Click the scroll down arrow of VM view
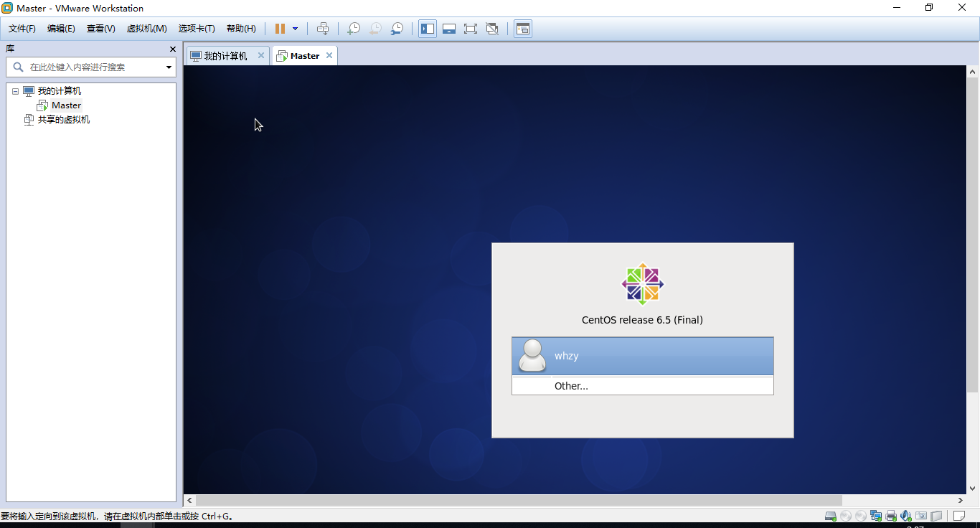This screenshot has height=528, width=980. (973, 489)
